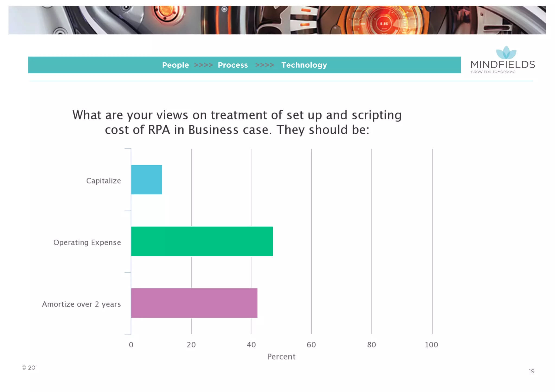
Task: Click the Mindfields lotus logo icon
Action: (506, 53)
